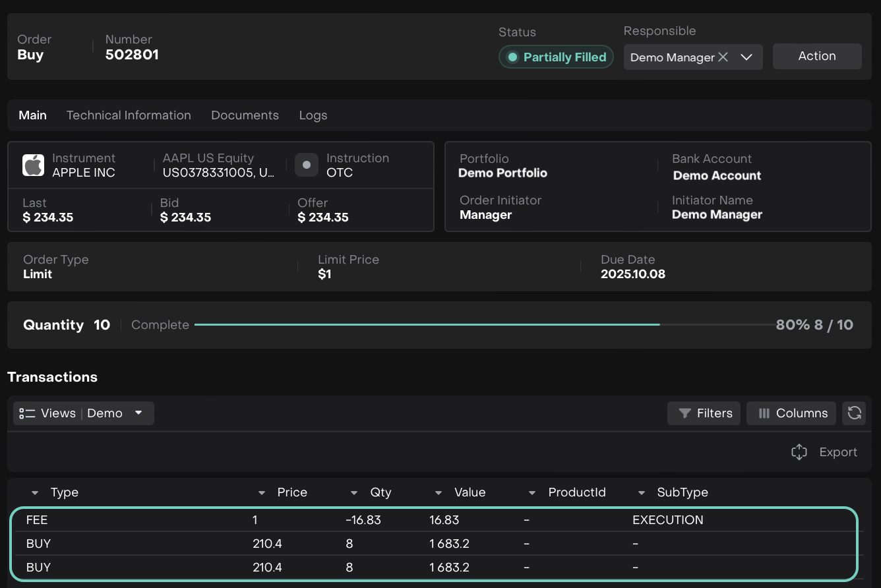The image size is (881, 588).
Task: Click the Views list icon
Action: tap(27, 413)
